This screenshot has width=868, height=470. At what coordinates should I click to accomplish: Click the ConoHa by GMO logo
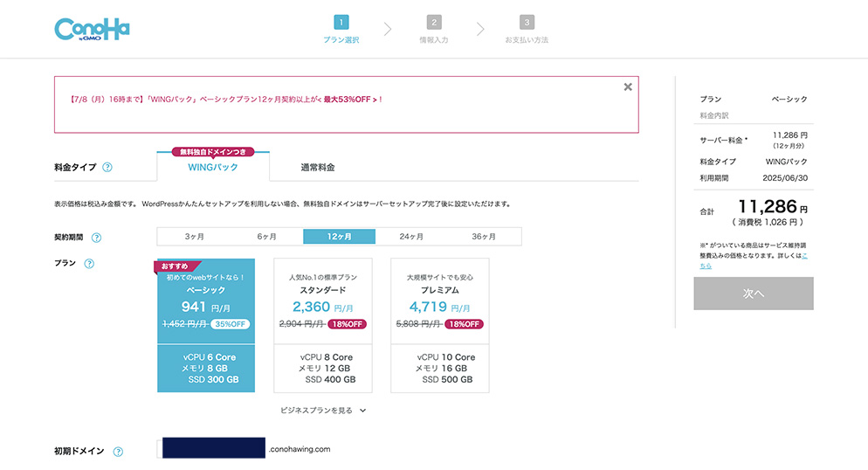[92, 30]
